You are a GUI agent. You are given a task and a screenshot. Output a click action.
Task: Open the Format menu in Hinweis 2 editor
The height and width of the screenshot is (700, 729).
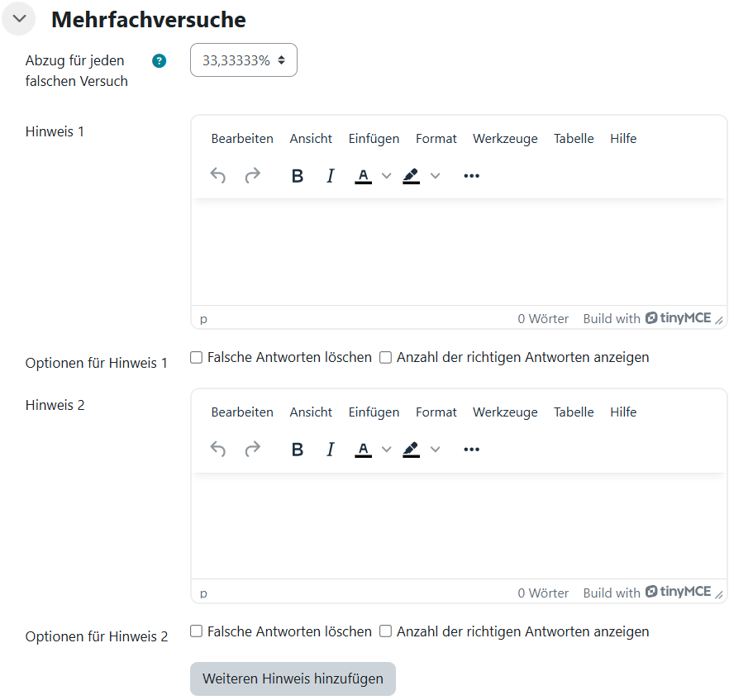436,412
